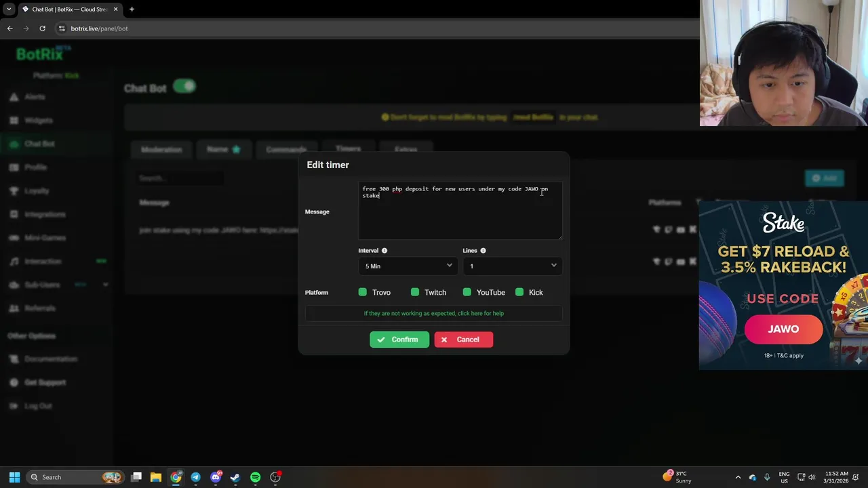Select the Chat Bot sidebar icon
The height and width of the screenshot is (488, 868).
coord(14,144)
